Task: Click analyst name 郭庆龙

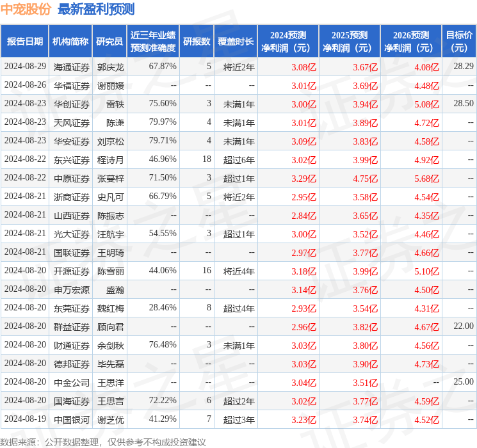Action: (110, 67)
